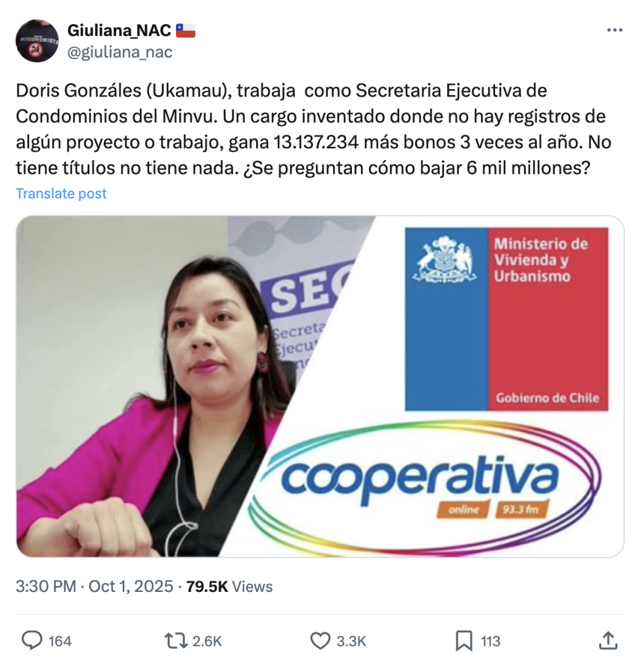Click the Chile flag emoji beside the name
This screenshot has width=635, height=672.
point(186,30)
